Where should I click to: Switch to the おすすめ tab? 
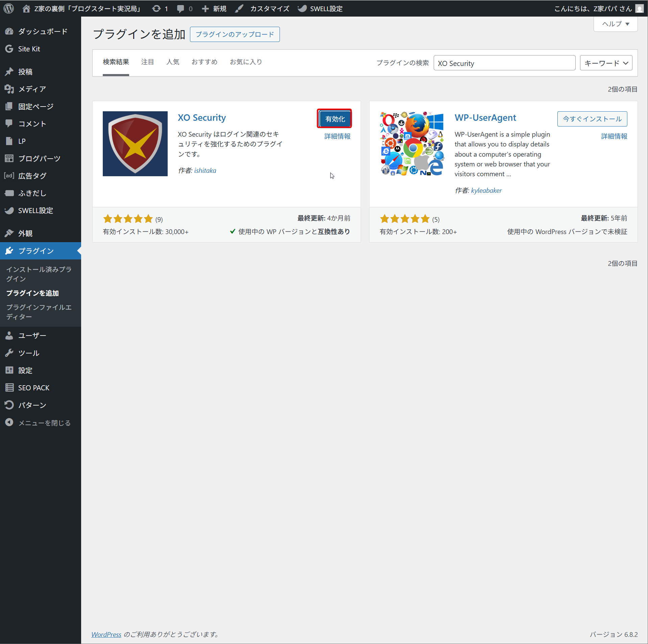[205, 62]
